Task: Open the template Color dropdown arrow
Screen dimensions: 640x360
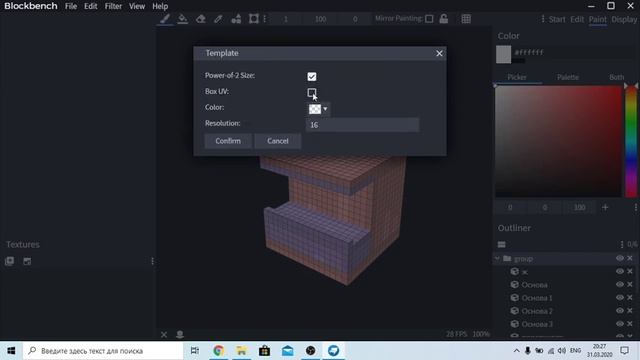Action: [x=325, y=109]
